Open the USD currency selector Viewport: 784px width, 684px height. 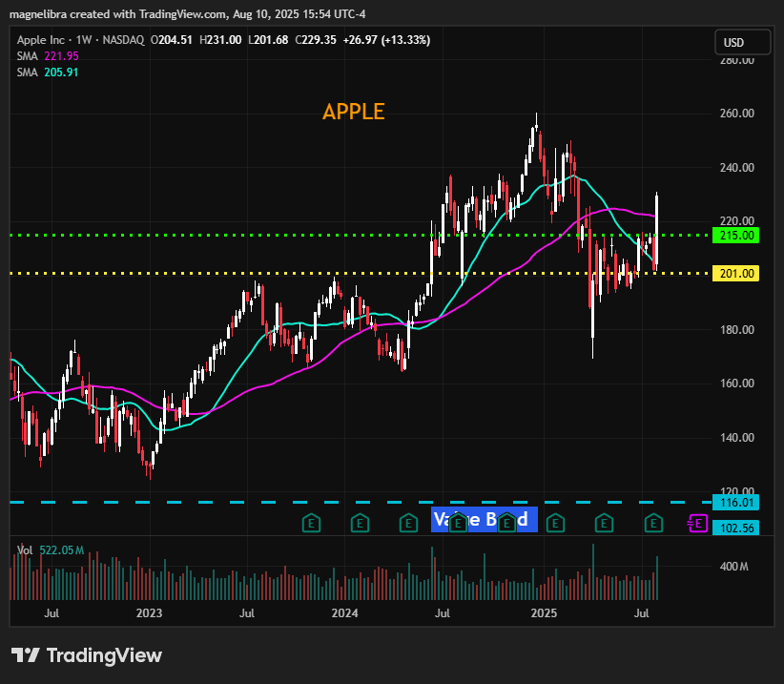click(742, 43)
